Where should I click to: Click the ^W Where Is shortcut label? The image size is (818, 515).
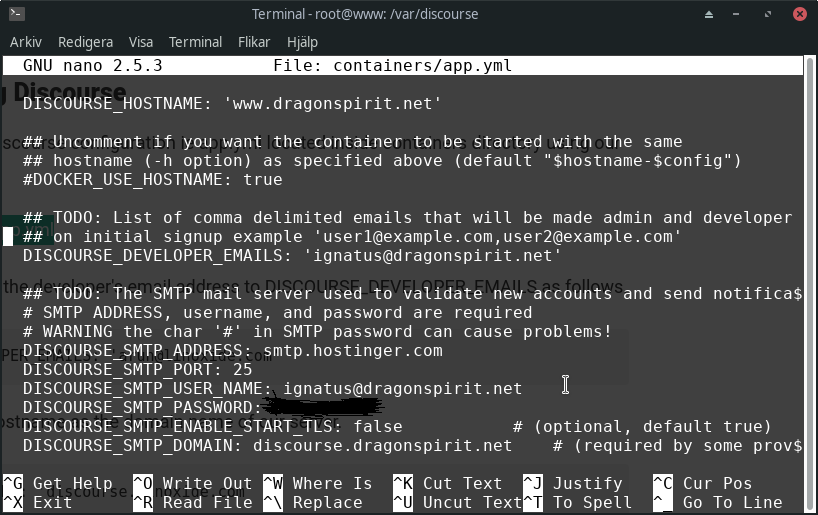click(x=318, y=484)
